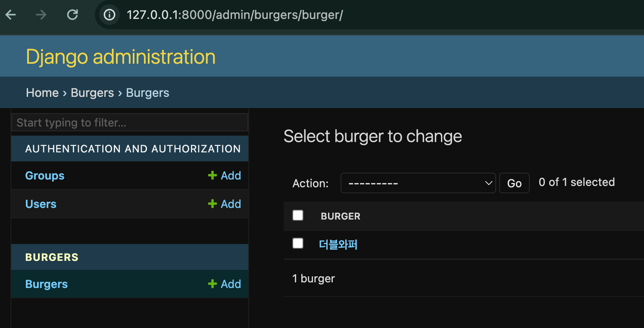Focus the sidebar 'Start typing to filter' field
This screenshot has height=328, width=644.
tap(130, 123)
